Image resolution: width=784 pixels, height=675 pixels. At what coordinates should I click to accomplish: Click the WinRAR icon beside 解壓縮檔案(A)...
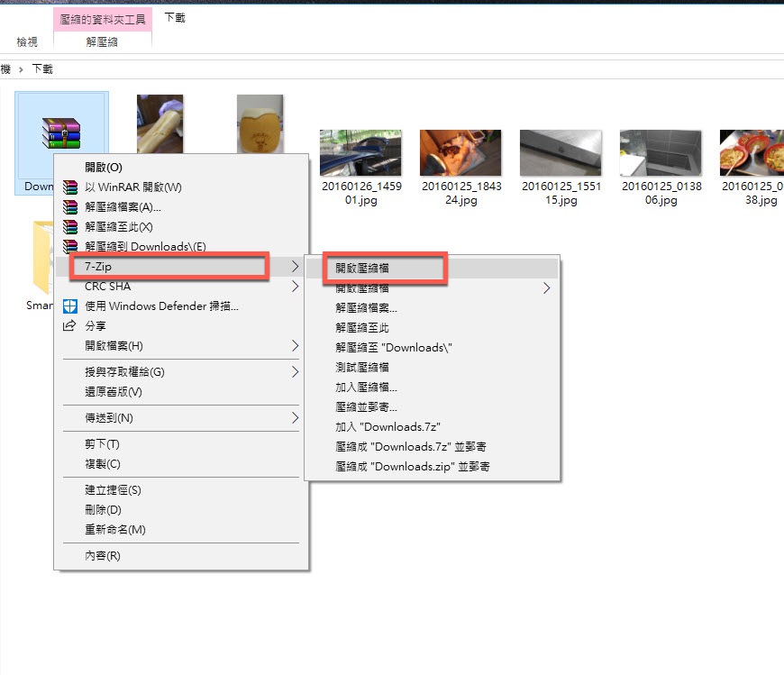pyautogui.click(x=70, y=207)
